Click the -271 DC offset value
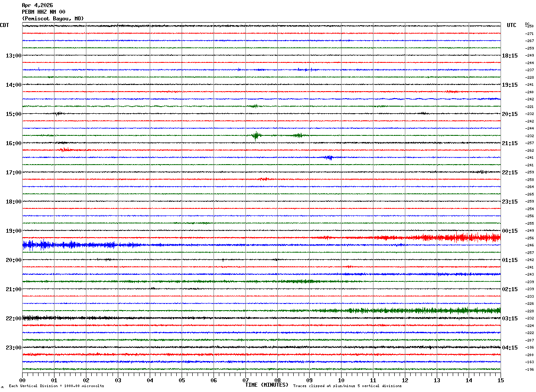The width and height of the screenshot is (536, 392). click(529, 34)
